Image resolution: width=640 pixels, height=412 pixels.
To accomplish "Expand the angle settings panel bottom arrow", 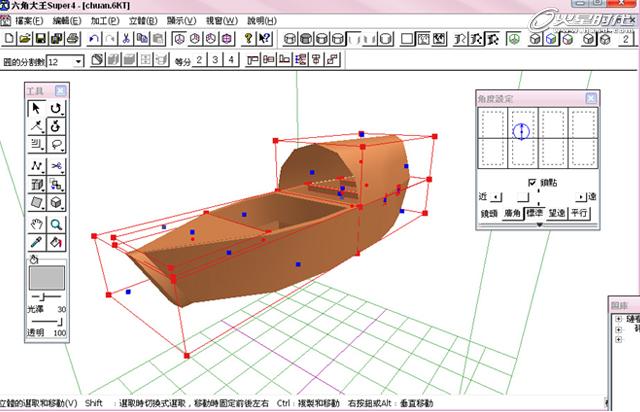I will [539, 225].
